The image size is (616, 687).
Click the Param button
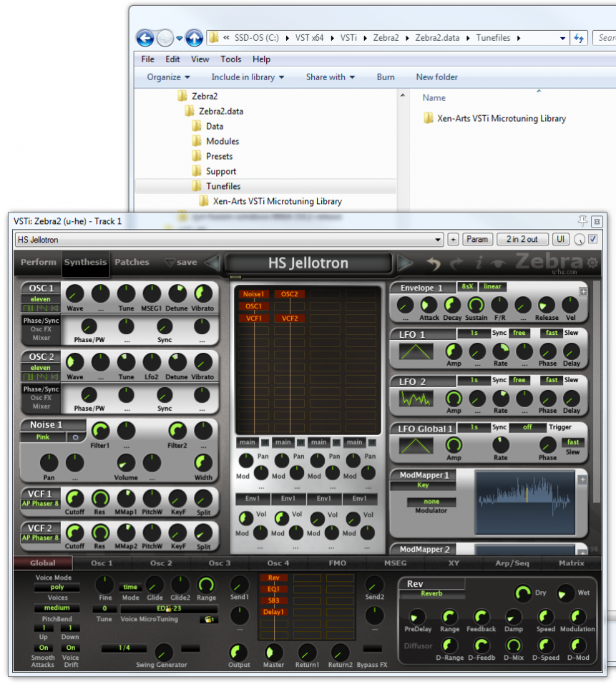477,239
